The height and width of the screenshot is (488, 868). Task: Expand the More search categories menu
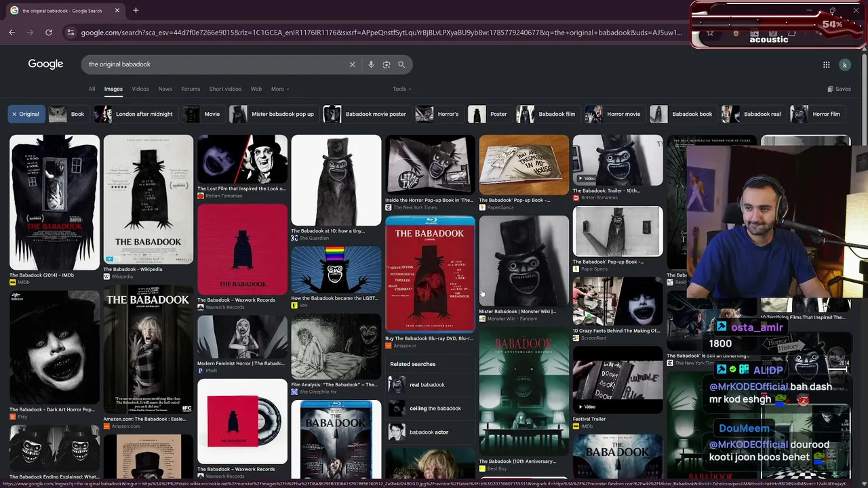[x=280, y=89]
